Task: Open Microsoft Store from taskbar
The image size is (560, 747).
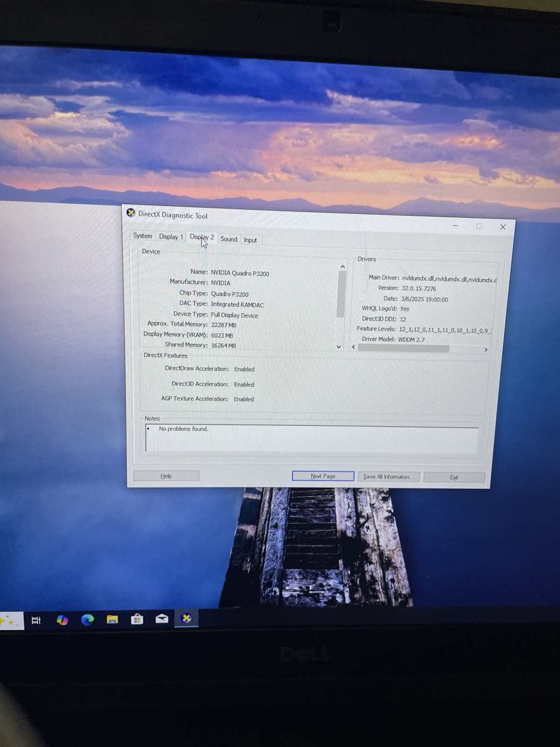Action: tap(137, 619)
